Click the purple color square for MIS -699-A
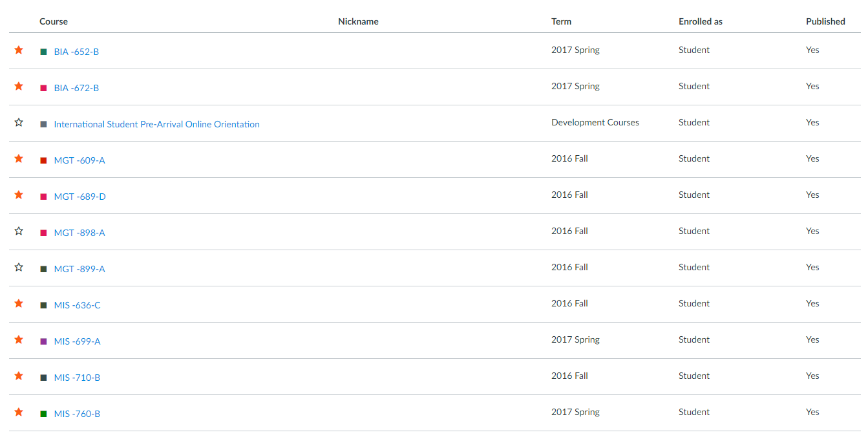868x439 pixels. (x=43, y=341)
